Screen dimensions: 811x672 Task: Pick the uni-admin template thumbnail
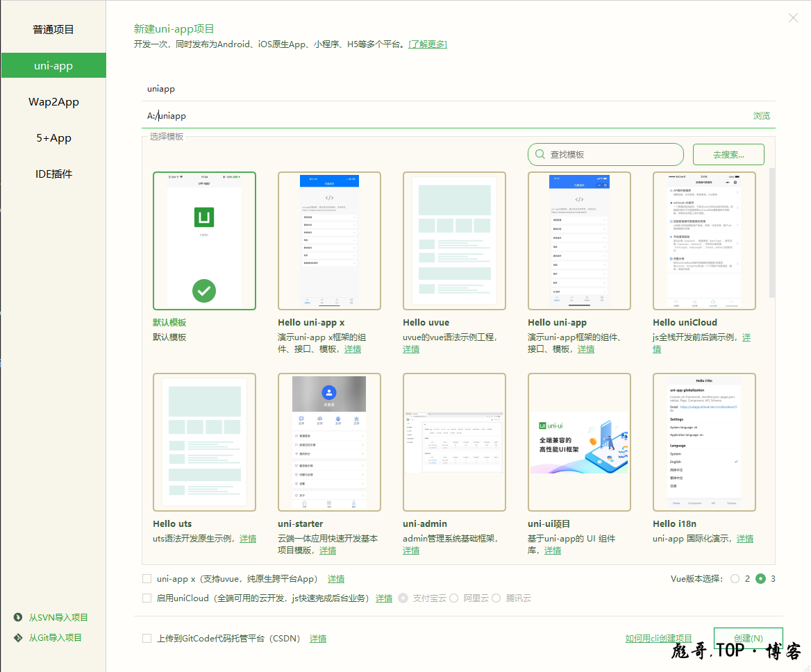(454, 442)
